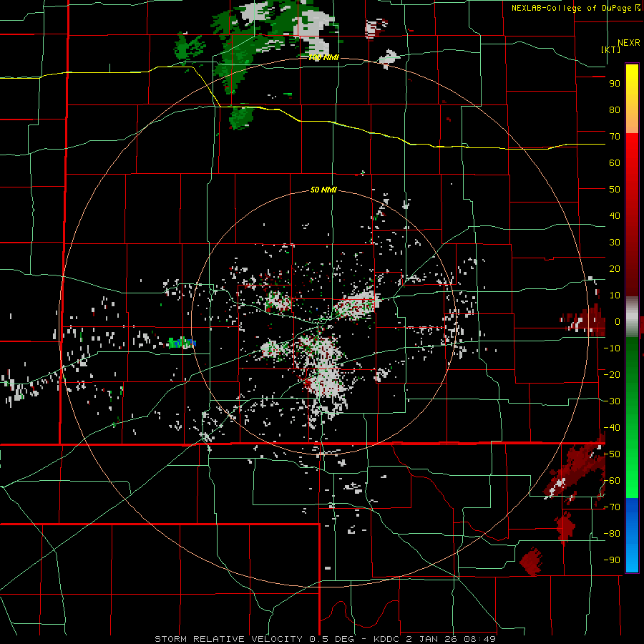This screenshot has width=644, height=644.
Task: Click the positive 90 value on velocity scale
Action: pyautogui.click(x=615, y=84)
